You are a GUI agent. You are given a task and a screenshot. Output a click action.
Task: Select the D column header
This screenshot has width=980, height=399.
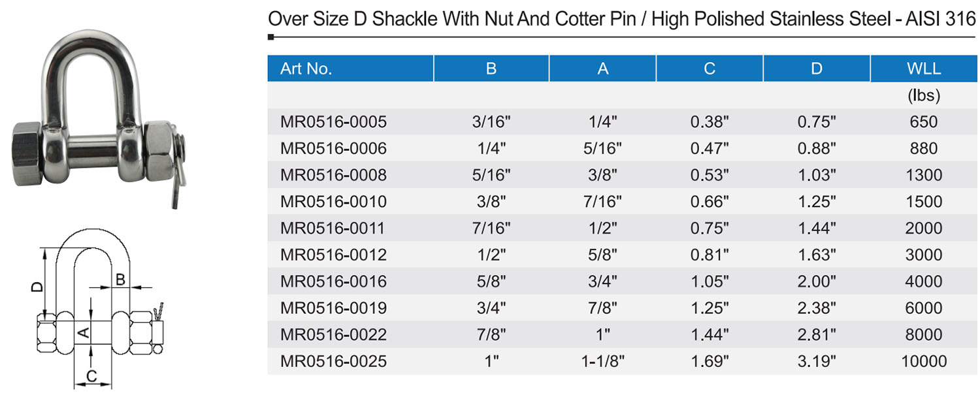(817, 69)
